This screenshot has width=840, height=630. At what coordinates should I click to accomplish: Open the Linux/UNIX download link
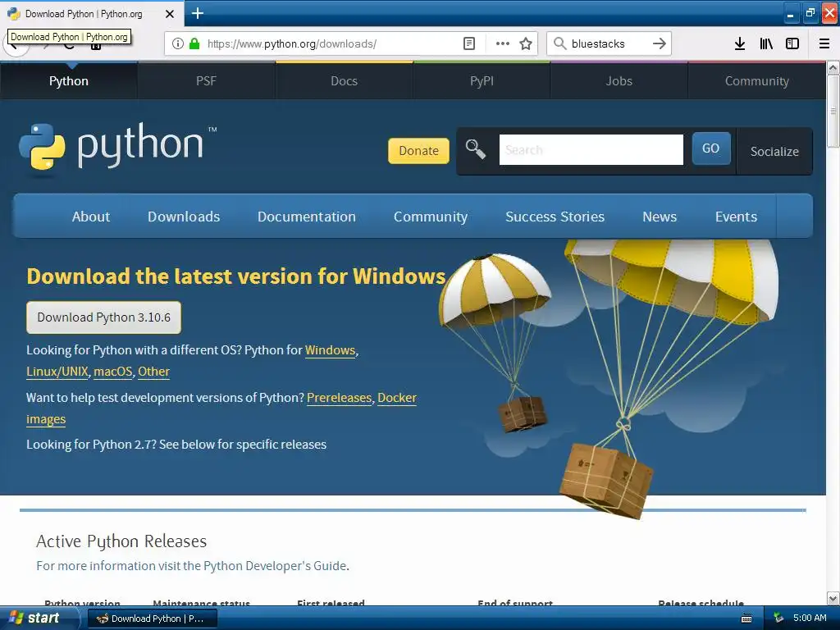(57, 372)
